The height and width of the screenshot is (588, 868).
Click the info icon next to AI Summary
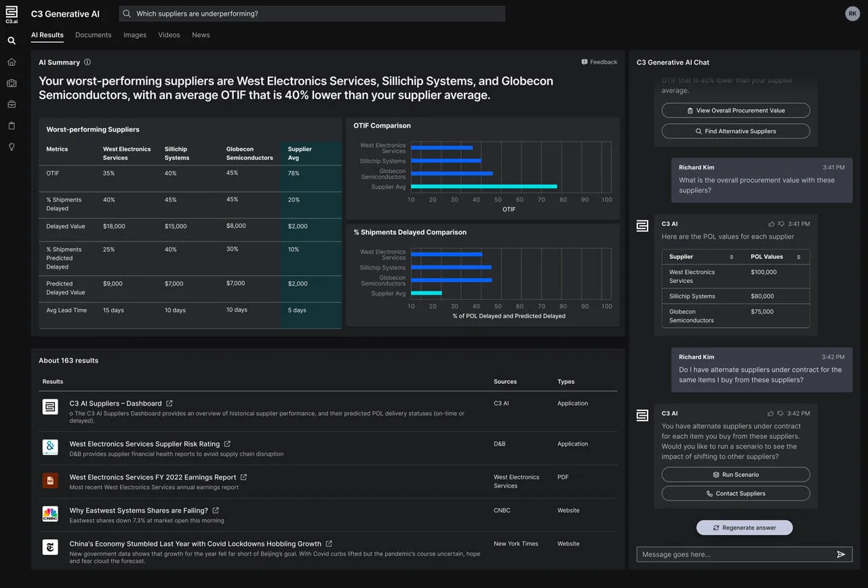tap(87, 62)
